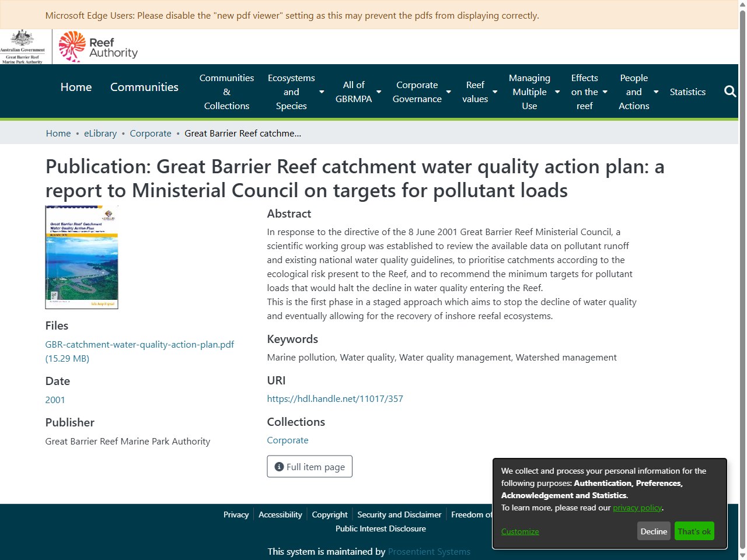Go to Home in the breadcrumb
Screen dimensions: 747x560
point(58,134)
